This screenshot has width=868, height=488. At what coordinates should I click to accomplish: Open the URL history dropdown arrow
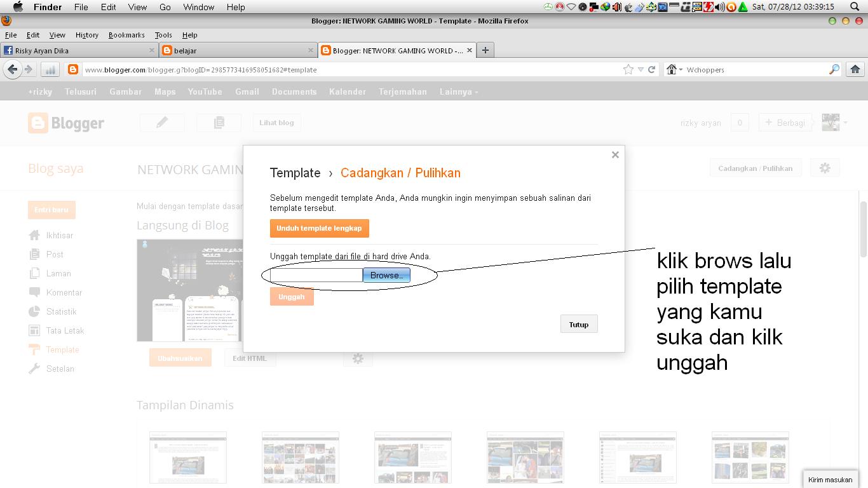[641, 69]
